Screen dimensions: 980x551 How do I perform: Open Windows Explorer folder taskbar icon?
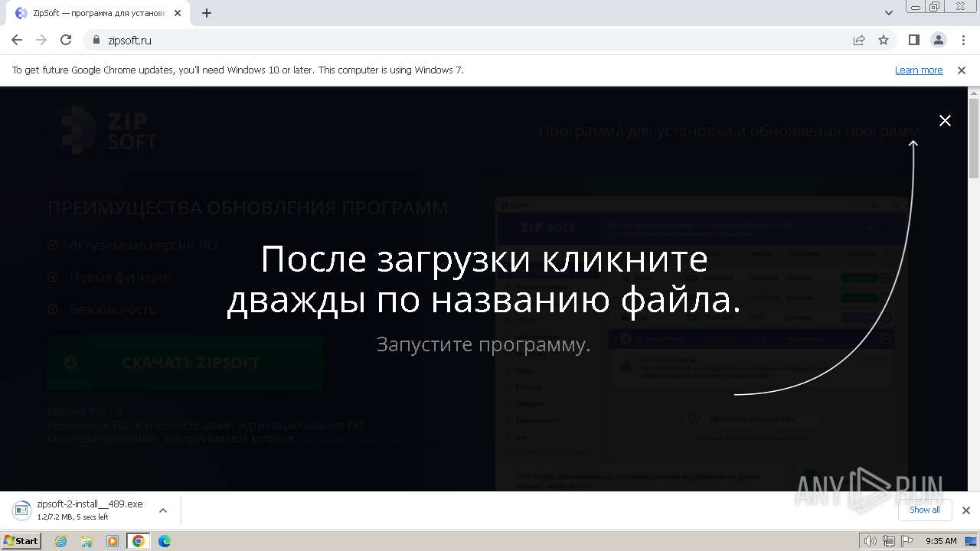click(87, 541)
